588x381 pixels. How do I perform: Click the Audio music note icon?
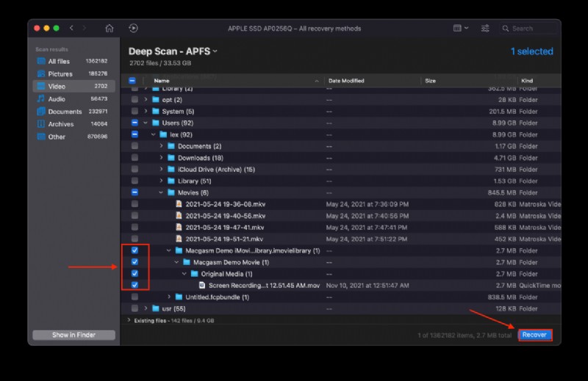41,99
